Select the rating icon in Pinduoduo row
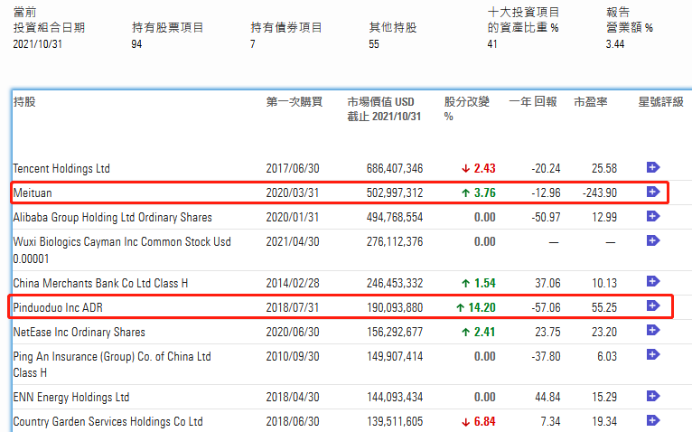Image resolution: width=693 pixels, height=432 pixels. point(653,306)
